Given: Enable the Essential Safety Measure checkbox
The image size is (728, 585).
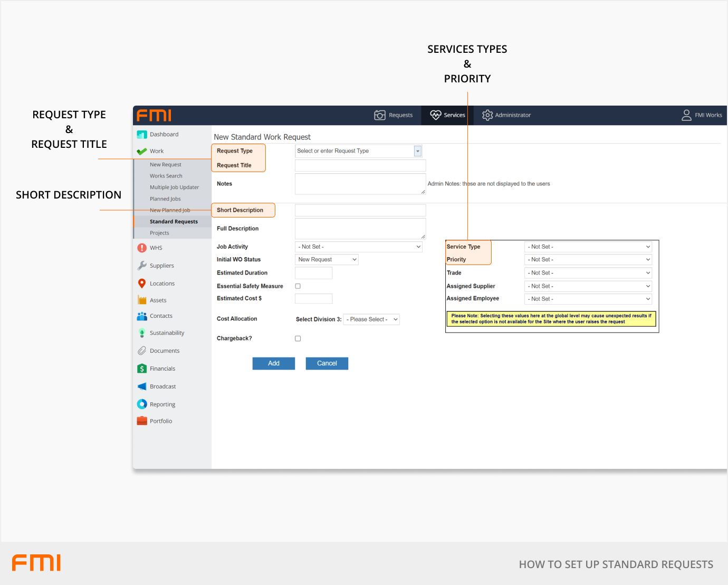Looking at the screenshot, I should 298,286.
